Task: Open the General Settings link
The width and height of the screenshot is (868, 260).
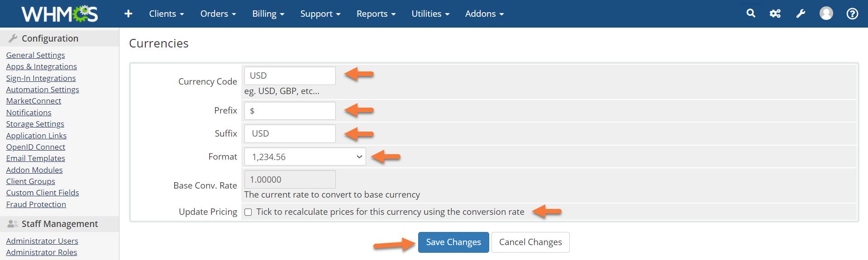Action: tap(35, 55)
